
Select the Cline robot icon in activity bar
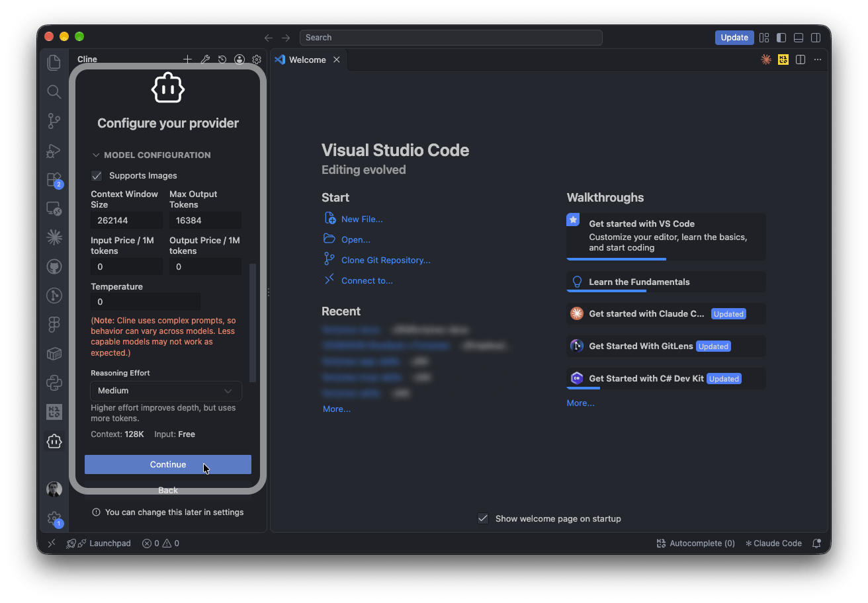(54, 441)
